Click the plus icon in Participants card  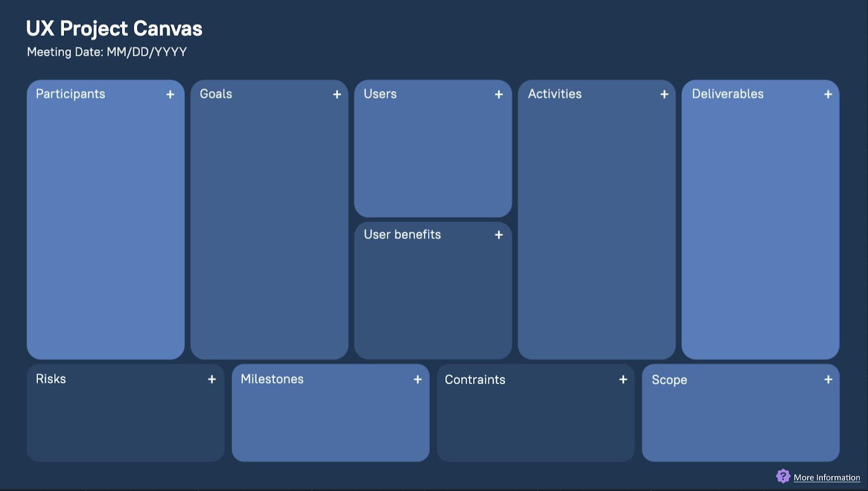point(170,94)
